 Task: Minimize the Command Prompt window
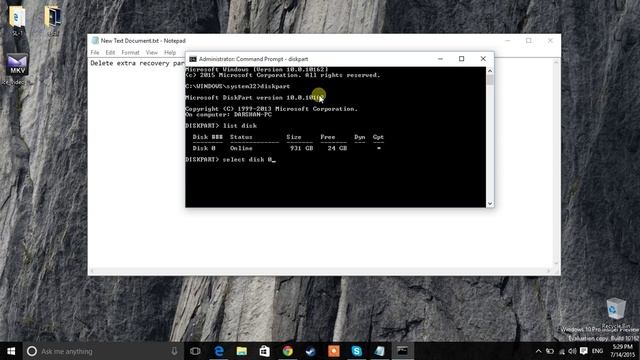tap(440, 59)
